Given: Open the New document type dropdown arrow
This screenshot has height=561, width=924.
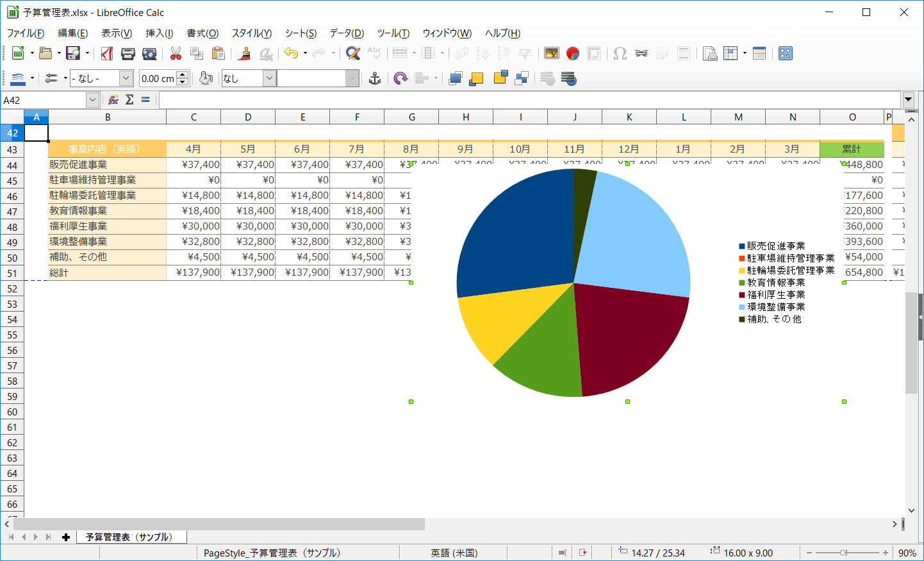Looking at the screenshot, I should [32, 53].
